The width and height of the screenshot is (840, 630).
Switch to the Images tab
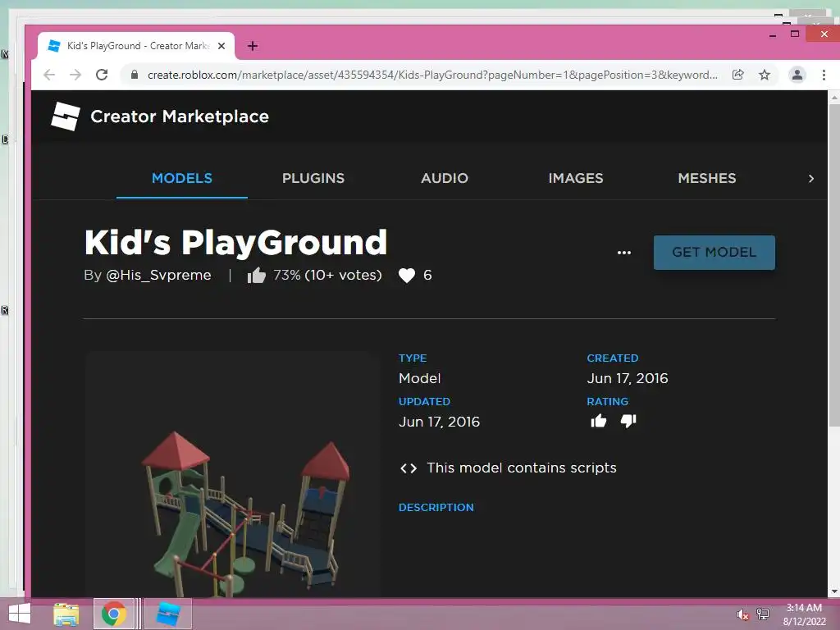point(575,178)
